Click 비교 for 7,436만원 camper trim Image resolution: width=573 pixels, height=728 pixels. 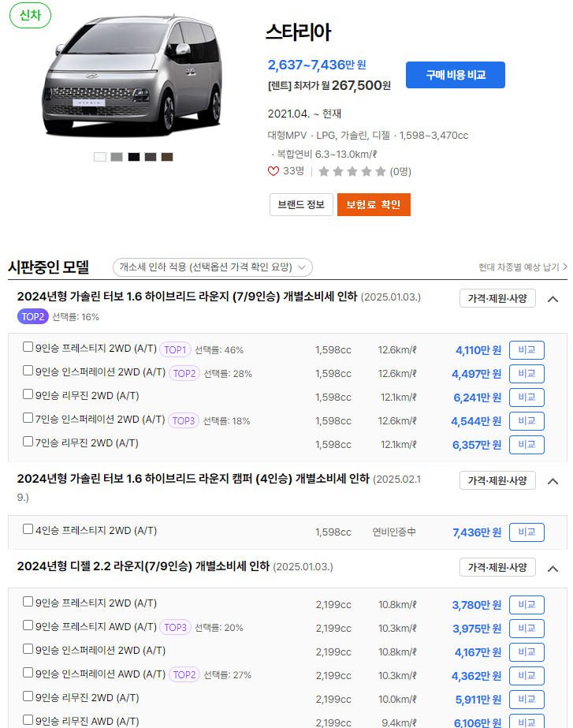click(x=526, y=532)
